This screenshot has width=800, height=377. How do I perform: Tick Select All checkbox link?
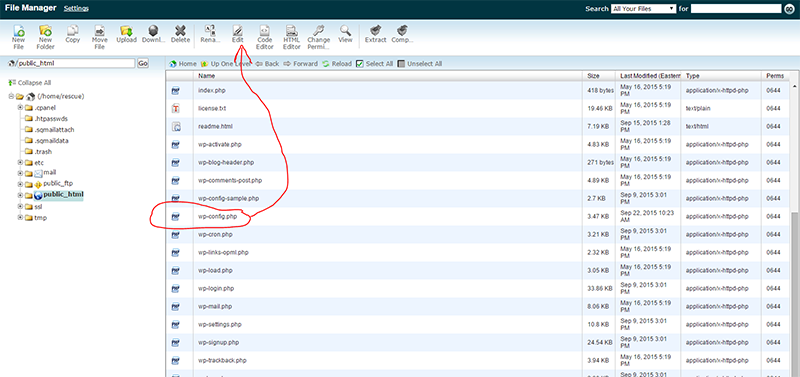[x=374, y=64]
